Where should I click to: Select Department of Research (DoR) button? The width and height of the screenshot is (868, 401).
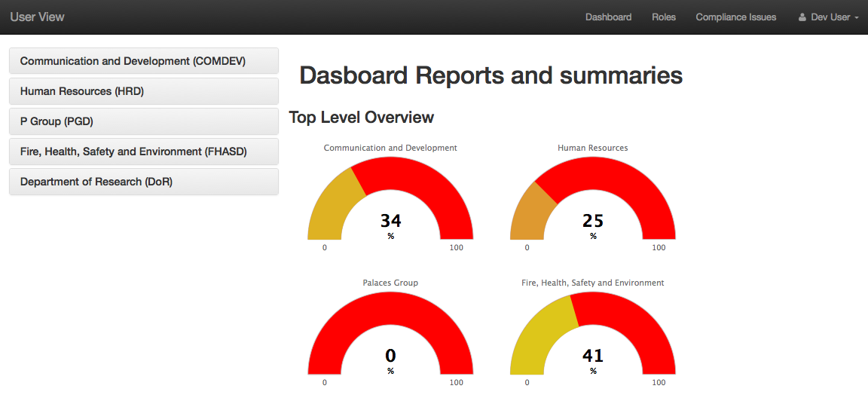coord(144,182)
